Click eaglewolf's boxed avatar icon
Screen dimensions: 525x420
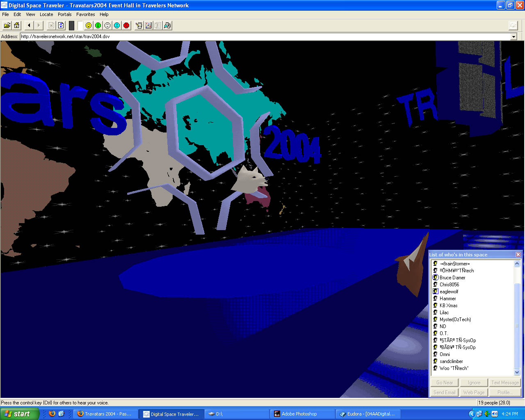click(436, 292)
